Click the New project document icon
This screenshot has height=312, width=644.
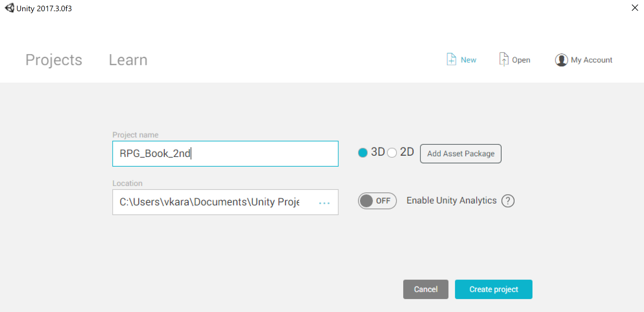click(x=451, y=59)
